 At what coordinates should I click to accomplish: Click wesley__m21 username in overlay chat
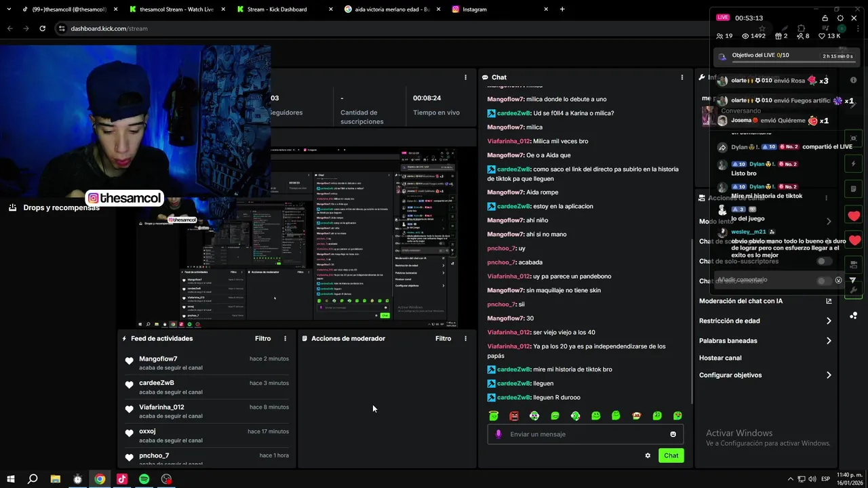[x=749, y=232]
